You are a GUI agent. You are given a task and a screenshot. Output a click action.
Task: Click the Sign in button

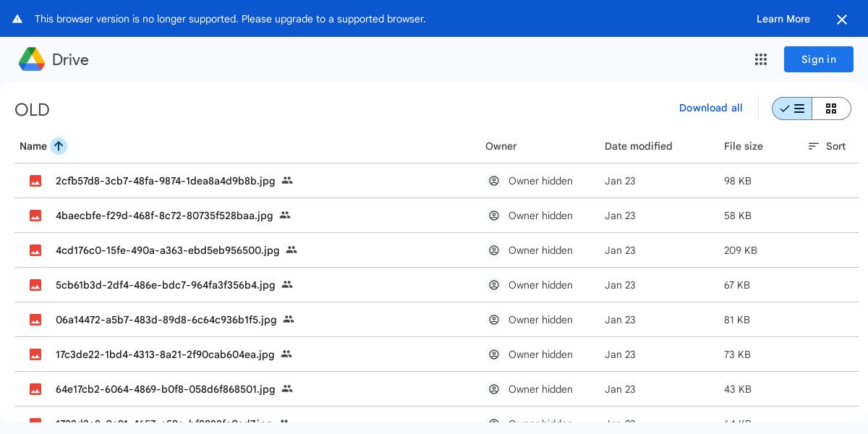pos(818,59)
